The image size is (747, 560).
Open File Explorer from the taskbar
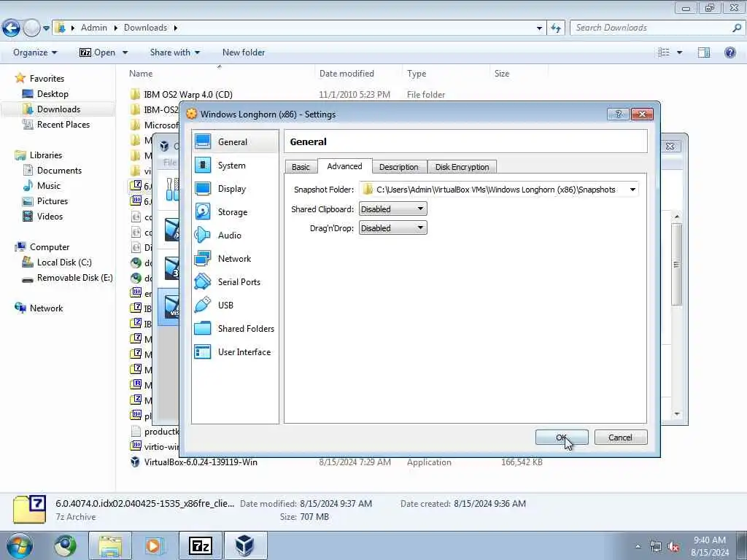click(110, 545)
